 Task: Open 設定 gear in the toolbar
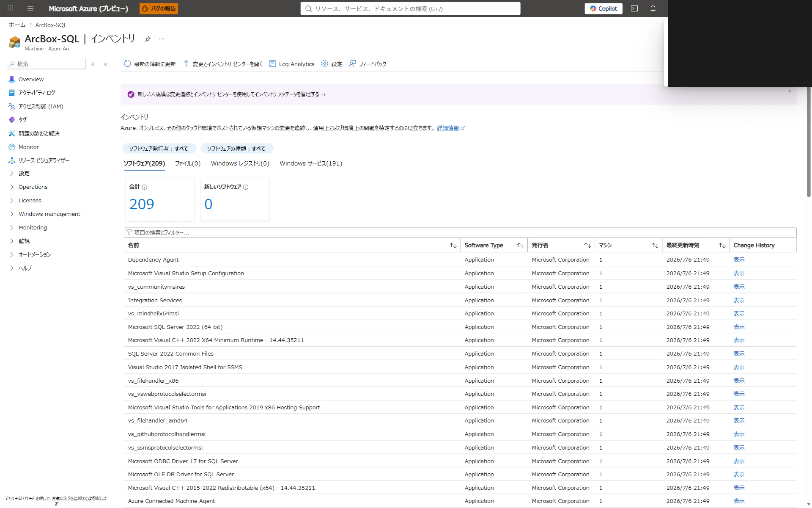coord(332,64)
